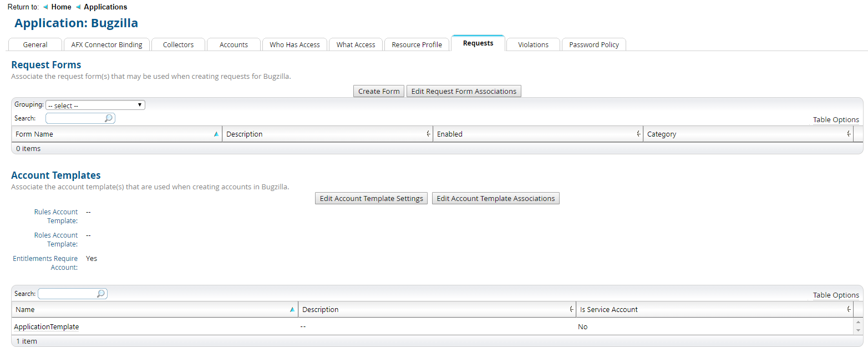Click the Account Templates search field
The image size is (868, 347).
(68, 294)
